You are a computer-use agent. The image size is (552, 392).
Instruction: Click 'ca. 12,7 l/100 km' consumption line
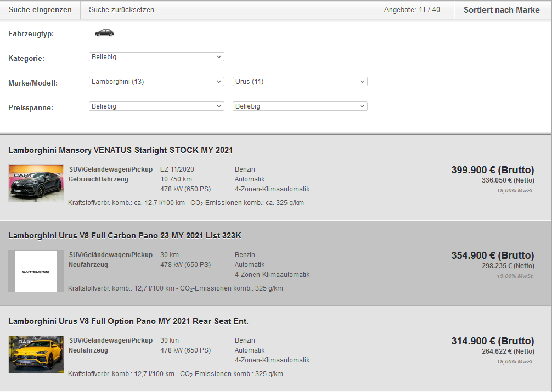point(186,203)
